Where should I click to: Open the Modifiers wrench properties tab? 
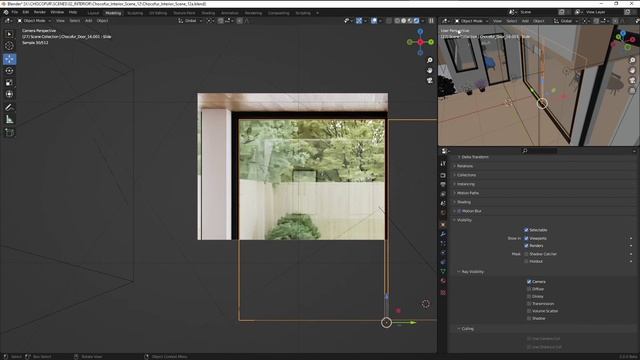443,234
